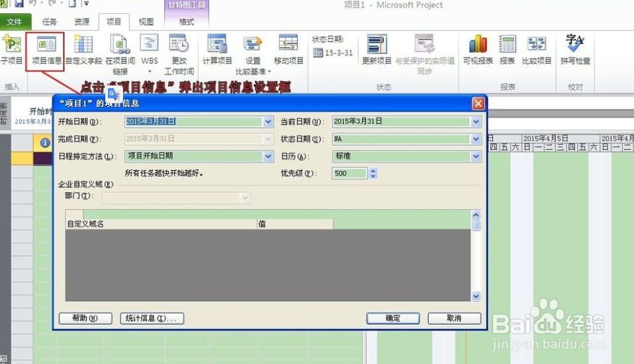
Task: Select the 计算项目 (Calculate Project) icon
Action: coord(217,50)
